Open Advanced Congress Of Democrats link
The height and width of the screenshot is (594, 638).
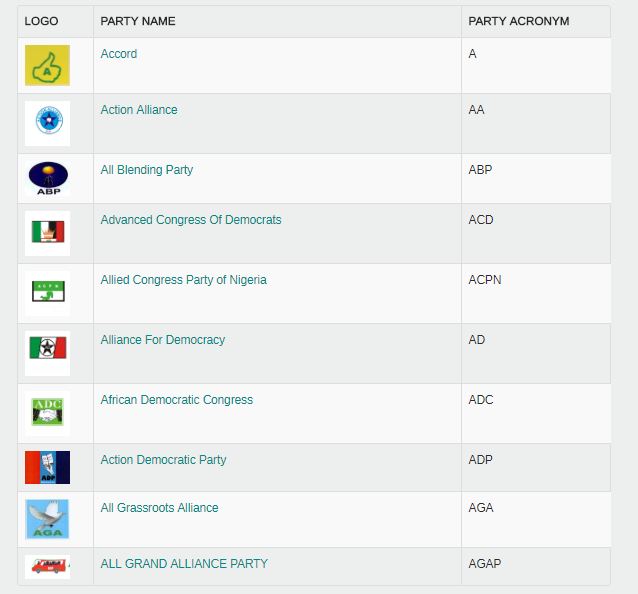(x=191, y=220)
